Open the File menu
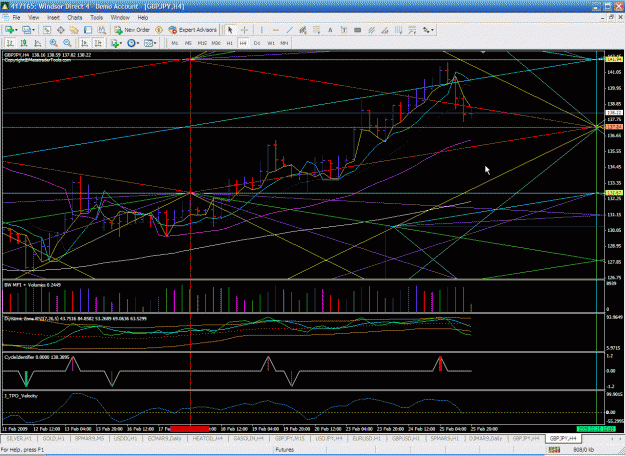Viewport: 625px width, 456px height. (16, 18)
